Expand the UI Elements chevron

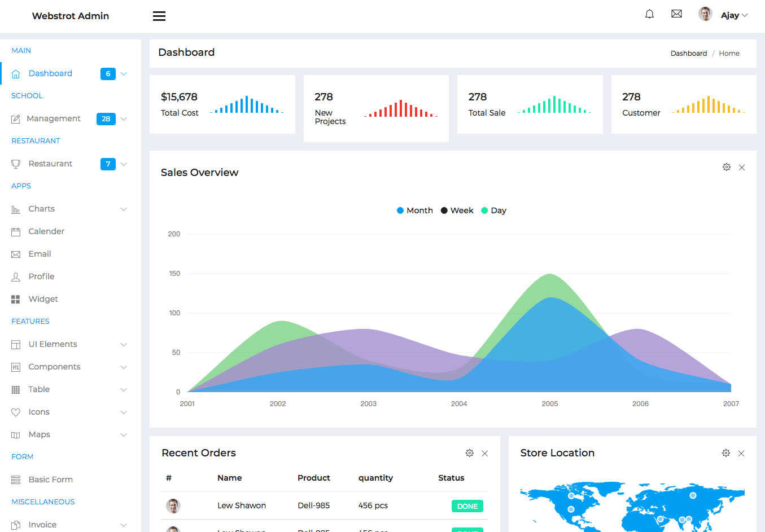[x=124, y=345]
